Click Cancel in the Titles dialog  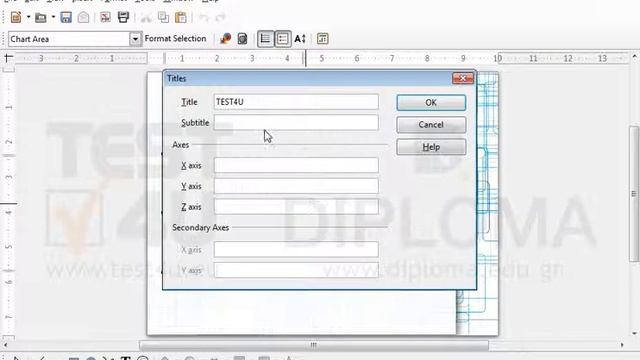click(x=431, y=125)
